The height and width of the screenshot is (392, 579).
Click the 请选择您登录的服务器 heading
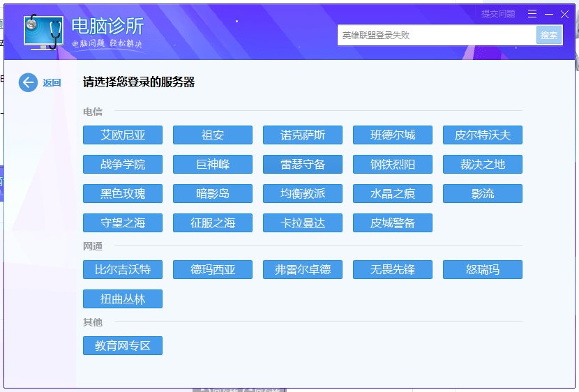pos(139,82)
